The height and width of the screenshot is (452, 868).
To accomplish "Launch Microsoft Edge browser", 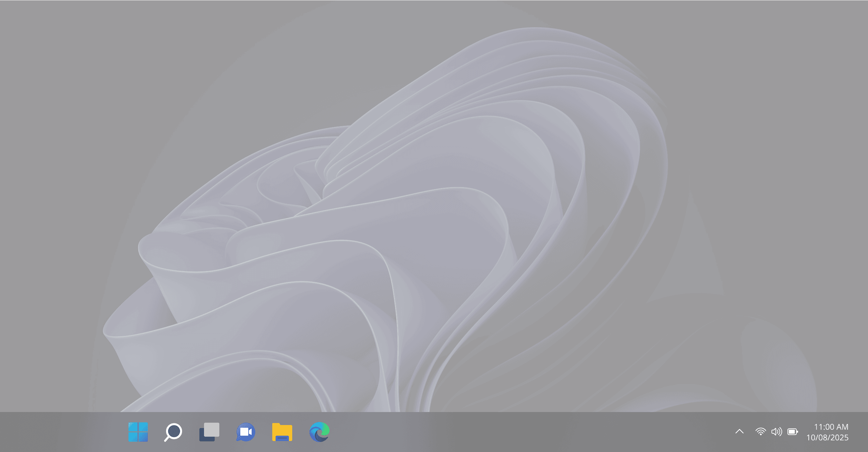I will (x=319, y=432).
